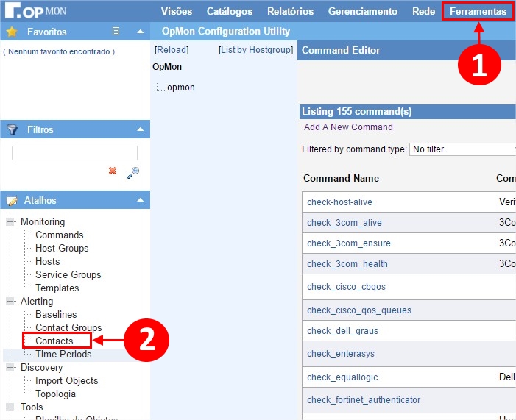
Task: Collapse the Monitoring tree node
Action: coord(10,222)
